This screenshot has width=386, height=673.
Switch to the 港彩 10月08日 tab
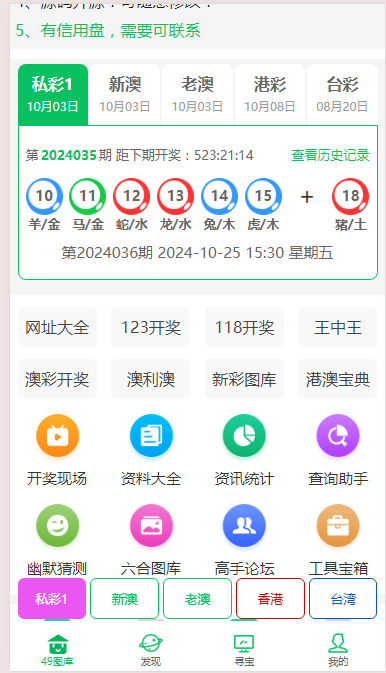(270, 94)
